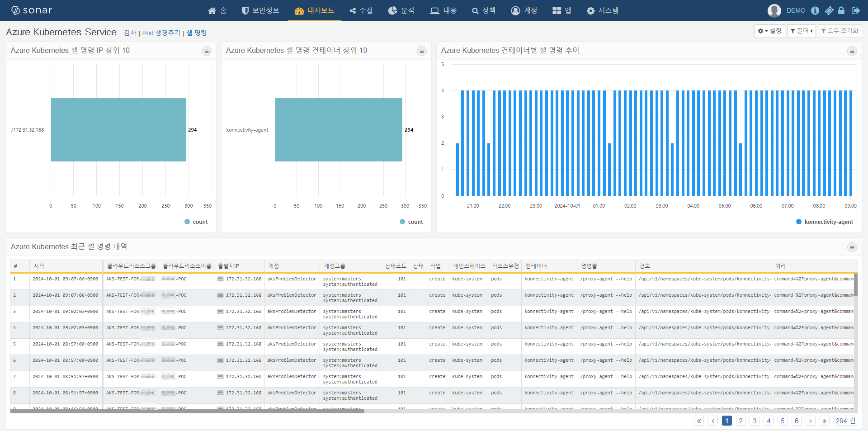Image resolution: width=868 pixels, height=431 pixels.
Task: Open the Pod 생명주기 dashboard tab
Action: [x=161, y=33]
